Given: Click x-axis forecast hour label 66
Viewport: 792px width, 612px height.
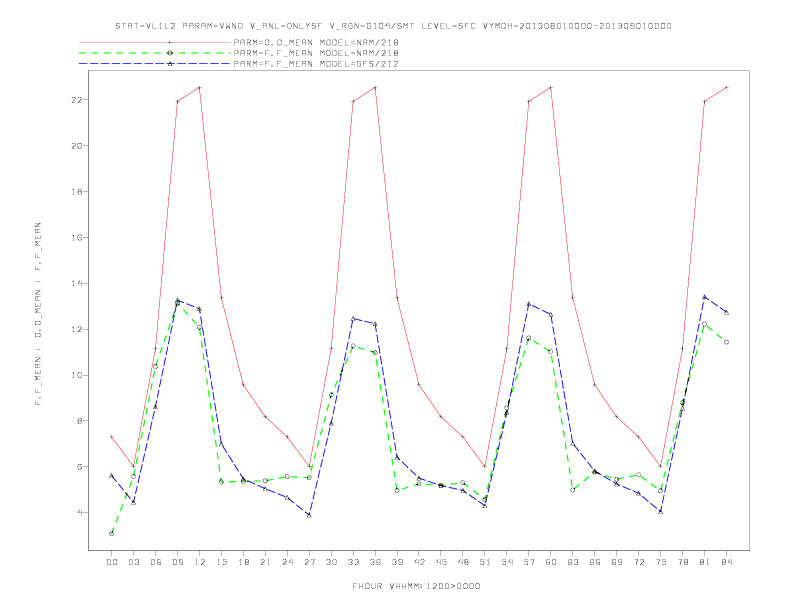Looking at the screenshot, I should point(595,562).
